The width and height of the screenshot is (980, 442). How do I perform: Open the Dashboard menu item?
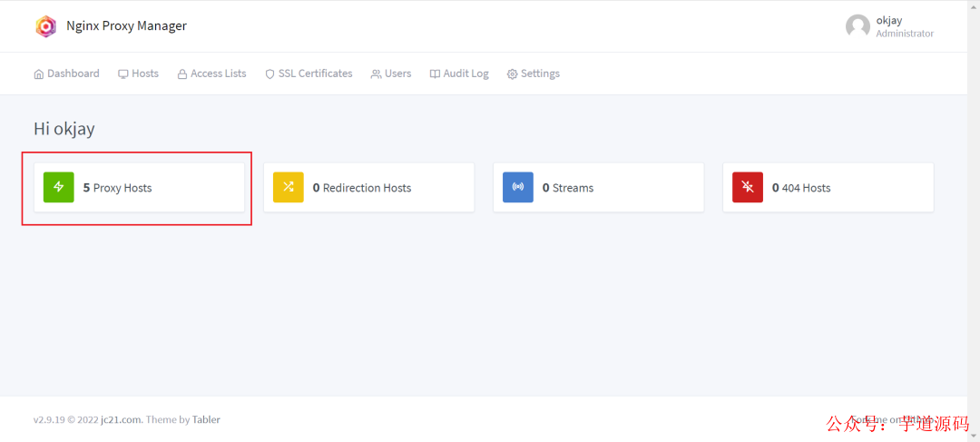point(66,74)
